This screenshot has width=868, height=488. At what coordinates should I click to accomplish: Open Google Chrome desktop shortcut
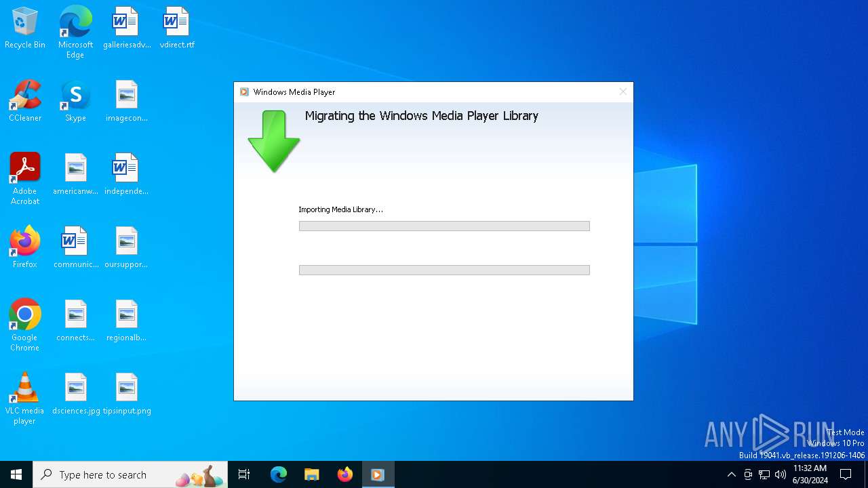[25, 325]
